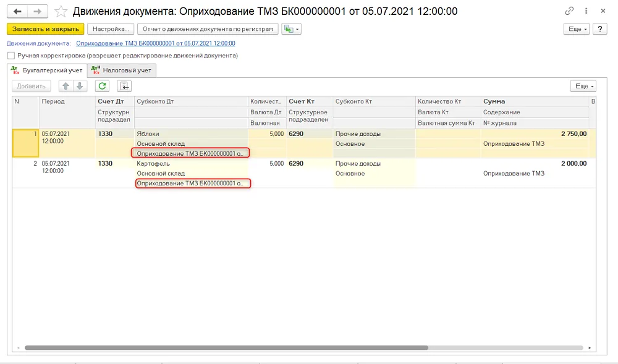Open the Настройка... button
The width and height of the screenshot is (618, 364).
(x=111, y=29)
